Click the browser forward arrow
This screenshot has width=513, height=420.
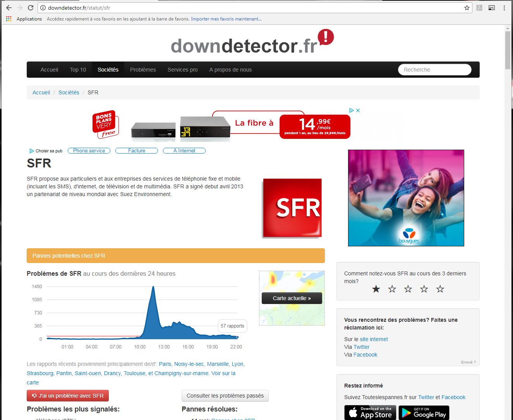(19, 8)
